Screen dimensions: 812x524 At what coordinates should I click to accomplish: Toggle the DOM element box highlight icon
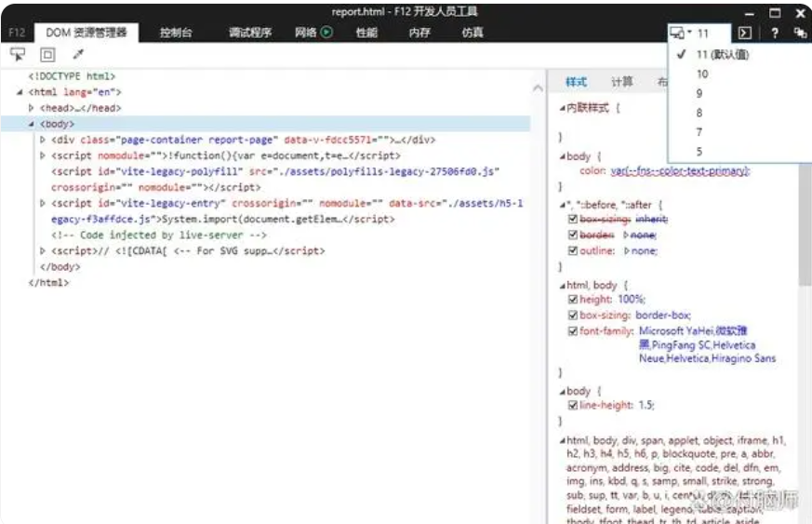[47, 54]
